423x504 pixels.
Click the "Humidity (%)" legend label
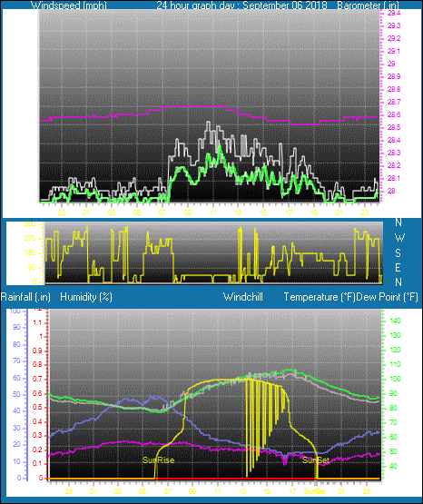[86, 297]
